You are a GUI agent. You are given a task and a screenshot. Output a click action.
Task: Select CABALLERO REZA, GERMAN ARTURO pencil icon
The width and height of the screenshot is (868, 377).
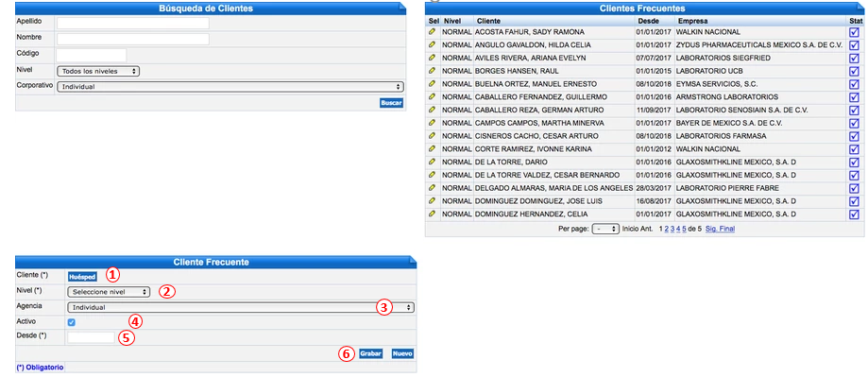point(432,111)
